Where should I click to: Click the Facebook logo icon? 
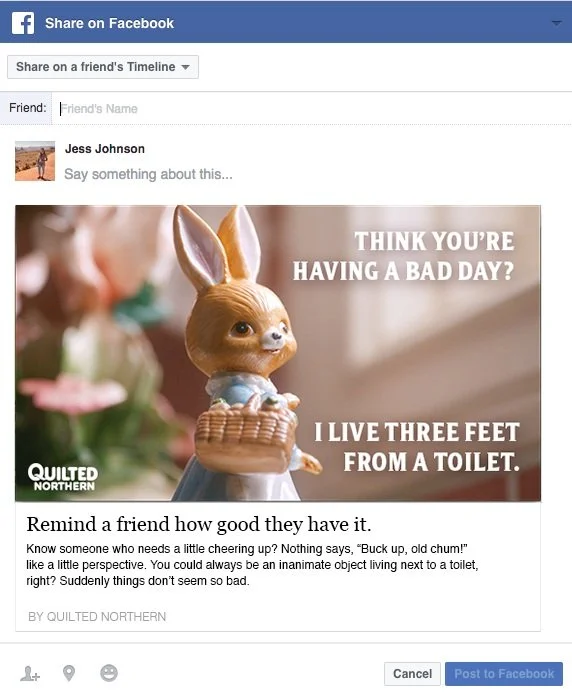tap(23, 23)
